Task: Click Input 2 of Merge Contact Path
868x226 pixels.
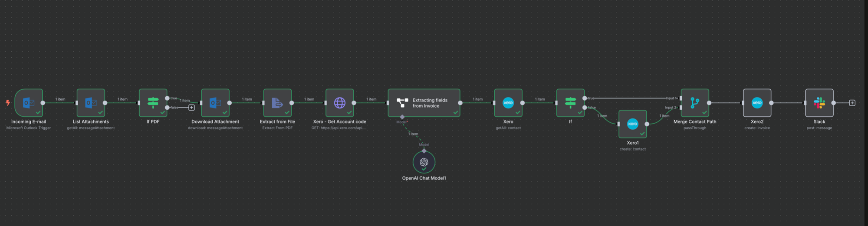Action: 681,108
